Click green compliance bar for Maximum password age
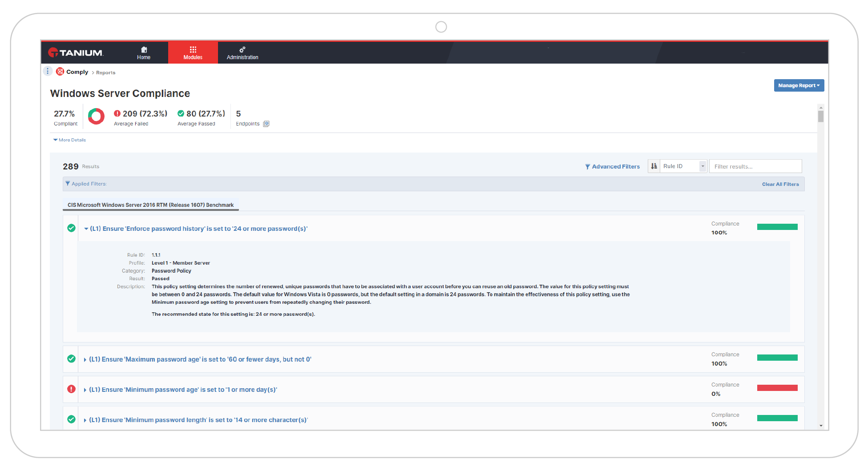Viewport: 868px width, 467px height. tap(777, 358)
